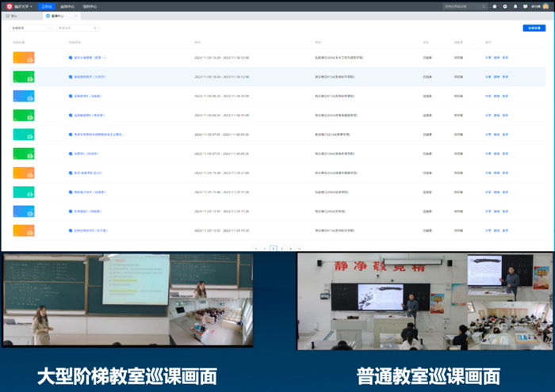Click the red university logo icon
Image resolution: width=555 pixels, height=392 pixels.
9,6
